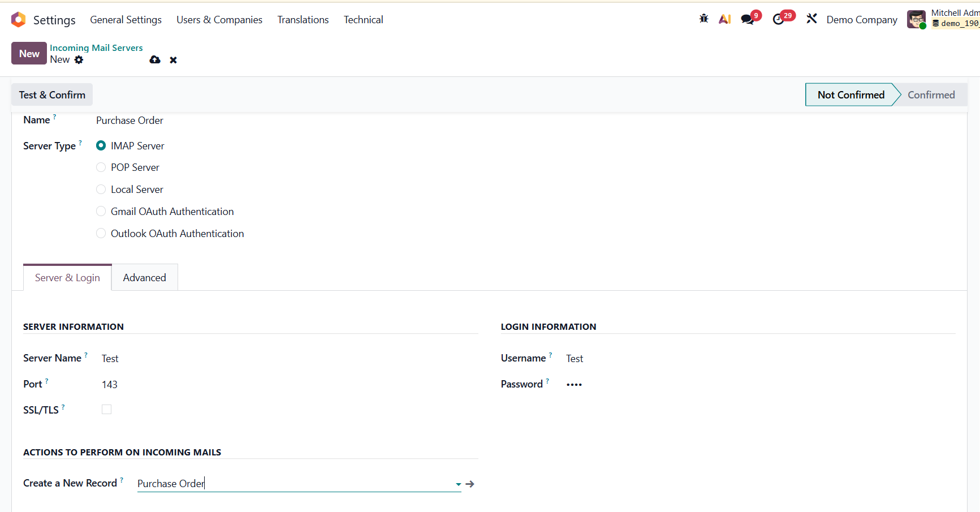Open the AI assistant icon
This screenshot has height=512, width=980.
pyautogui.click(x=724, y=19)
